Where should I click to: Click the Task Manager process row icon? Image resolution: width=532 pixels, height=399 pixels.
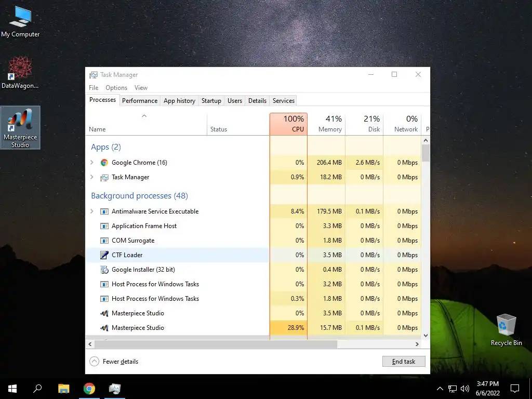tap(104, 177)
